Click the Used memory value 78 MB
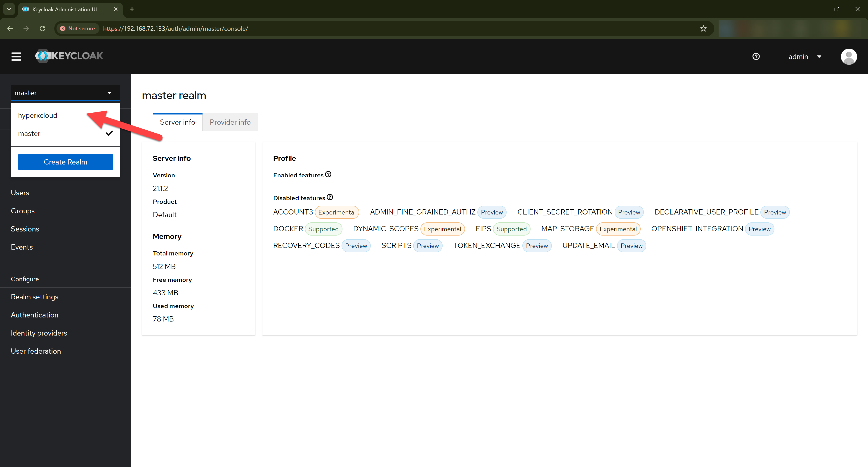Image resolution: width=868 pixels, height=467 pixels. click(163, 319)
